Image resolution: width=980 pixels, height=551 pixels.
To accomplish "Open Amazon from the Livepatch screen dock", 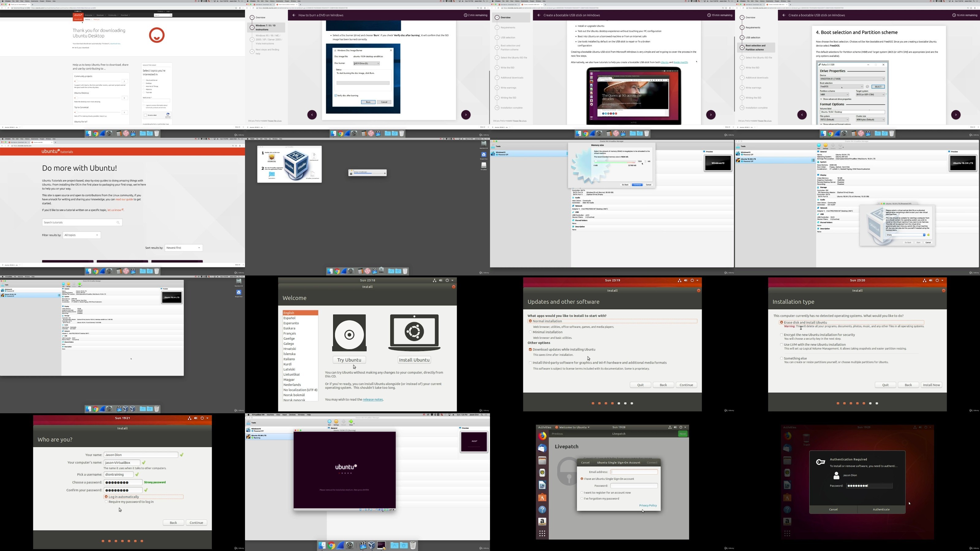I will pos(542,522).
